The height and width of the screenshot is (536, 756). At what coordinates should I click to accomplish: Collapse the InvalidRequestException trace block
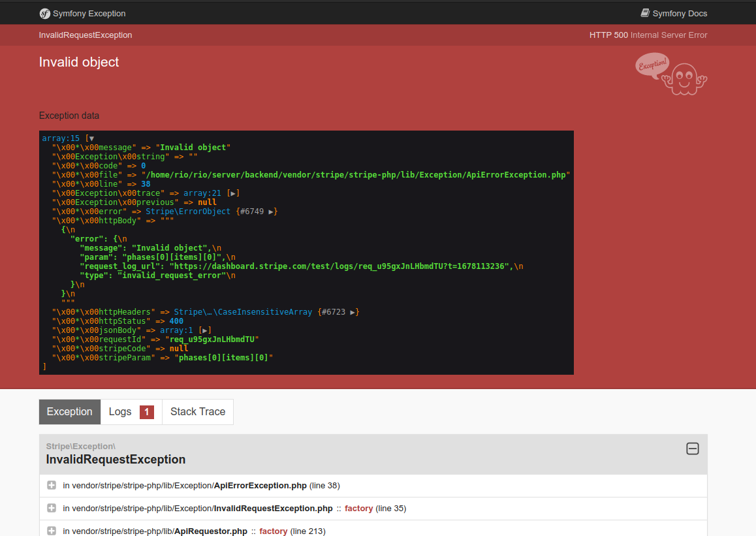(x=693, y=449)
